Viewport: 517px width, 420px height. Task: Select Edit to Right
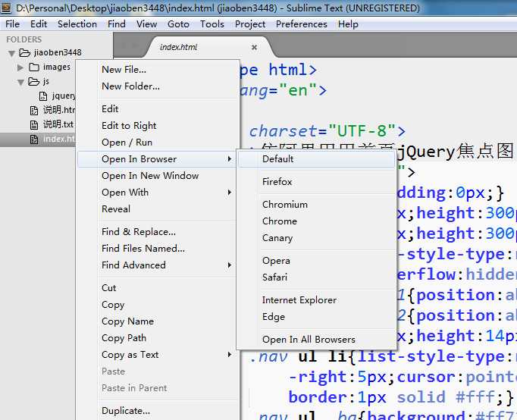click(x=158, y=126)
